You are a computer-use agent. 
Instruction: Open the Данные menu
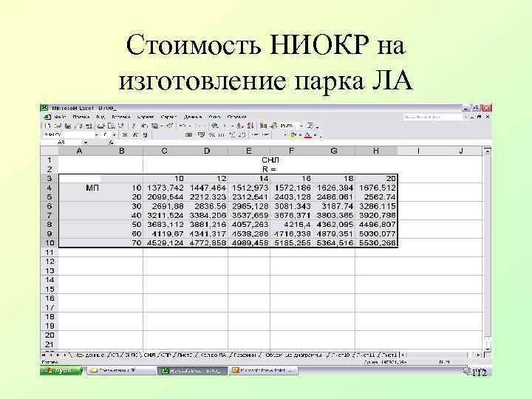tap(193, 117)
